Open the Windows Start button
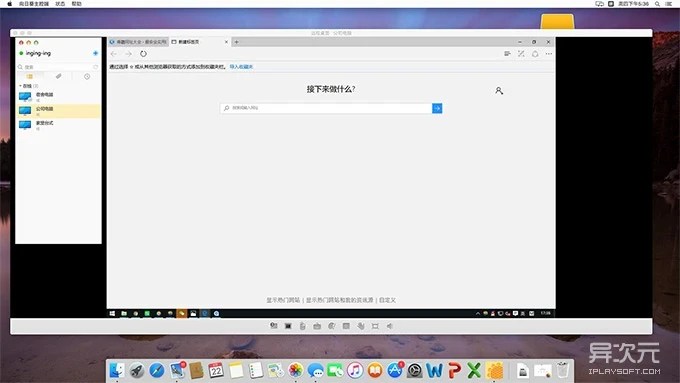The height and width of the screenshot is (383, 680). point(112,313)
